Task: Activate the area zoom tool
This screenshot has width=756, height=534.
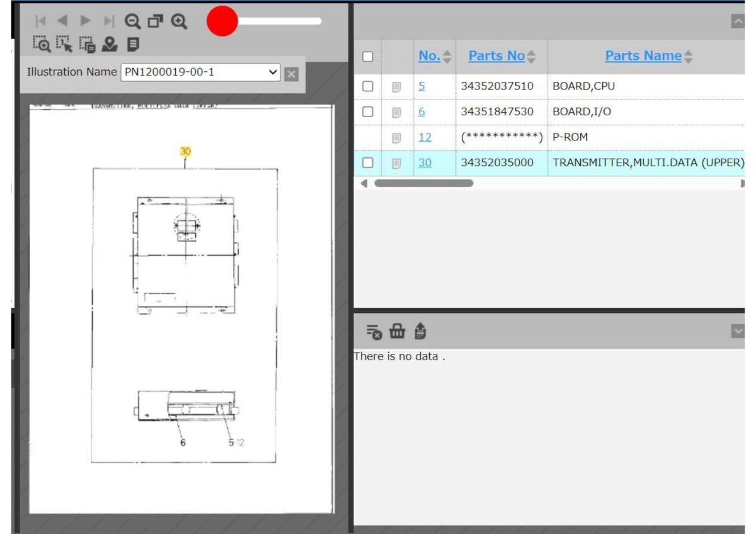Action: (42, 43)
